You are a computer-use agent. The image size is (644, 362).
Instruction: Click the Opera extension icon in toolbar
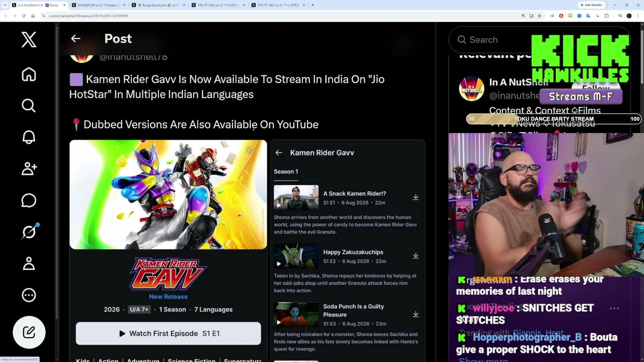(x=561, y=16)
